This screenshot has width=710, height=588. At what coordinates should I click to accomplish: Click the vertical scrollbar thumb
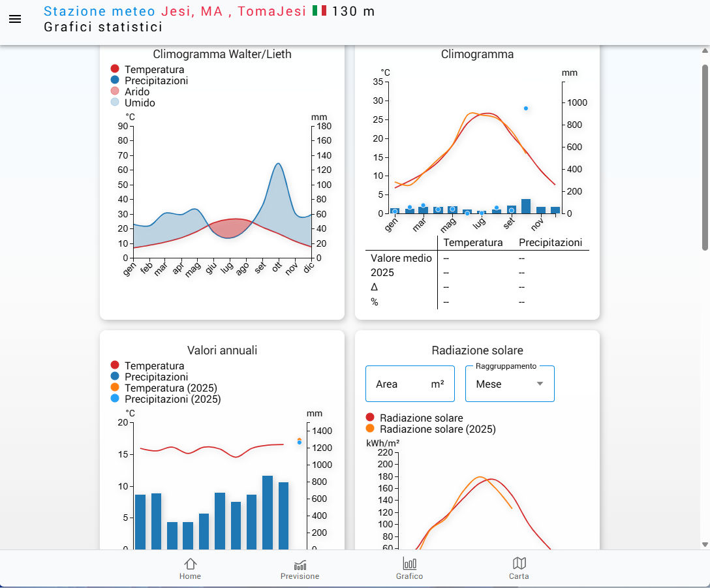click(x=704, y=157)
